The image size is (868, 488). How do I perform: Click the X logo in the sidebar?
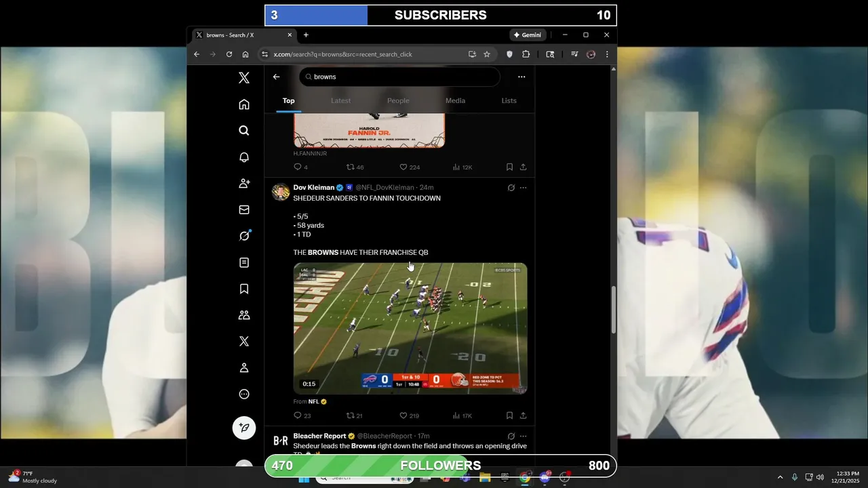click(x=244, y=78)
